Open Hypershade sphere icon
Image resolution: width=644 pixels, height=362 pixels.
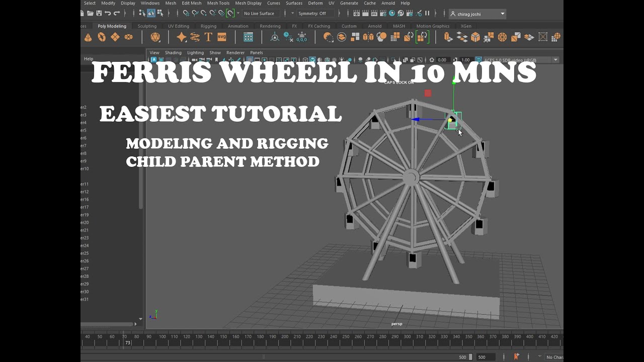[392, 14]
